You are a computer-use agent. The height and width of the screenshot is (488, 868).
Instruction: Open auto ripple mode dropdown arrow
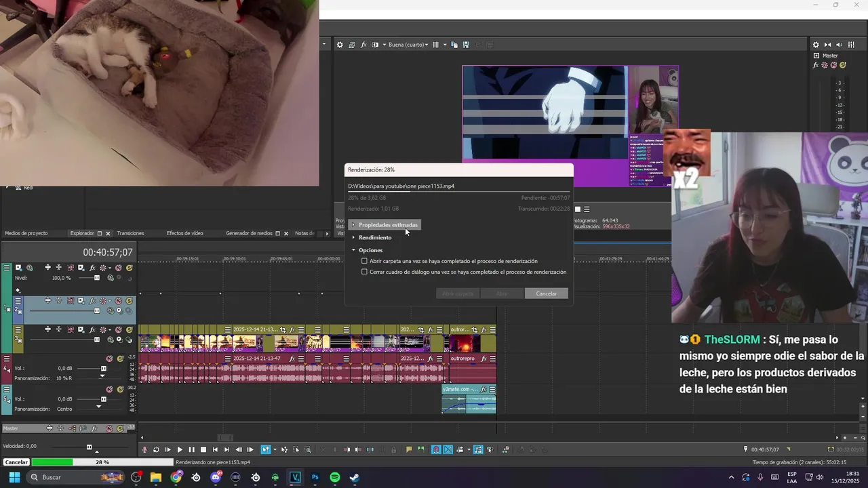469,449
